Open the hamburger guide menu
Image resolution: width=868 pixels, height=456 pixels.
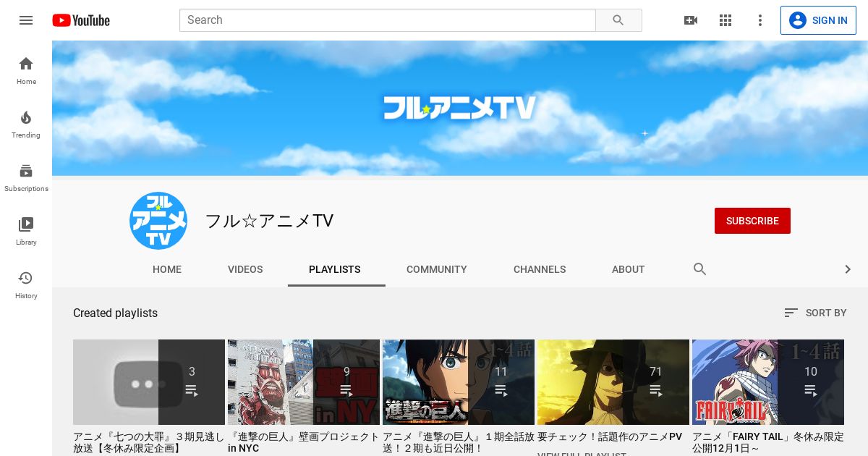(26, 20)
